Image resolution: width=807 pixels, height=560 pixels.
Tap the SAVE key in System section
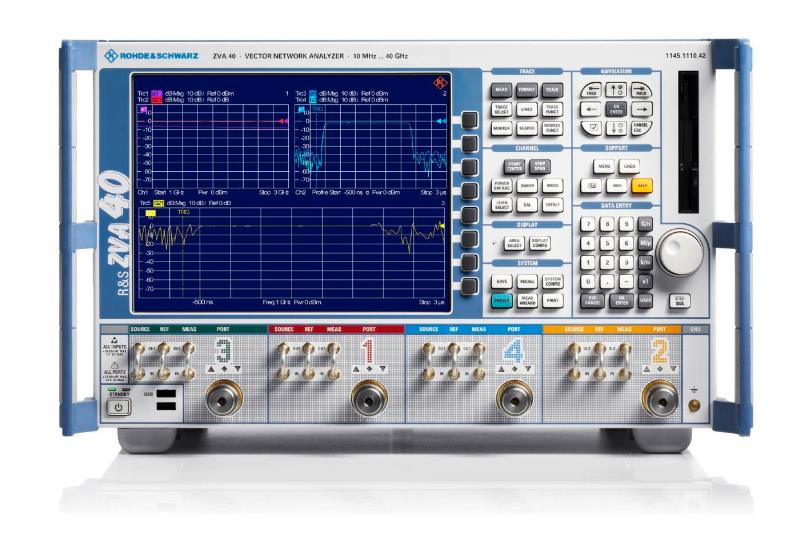click(x=501, y=282)
